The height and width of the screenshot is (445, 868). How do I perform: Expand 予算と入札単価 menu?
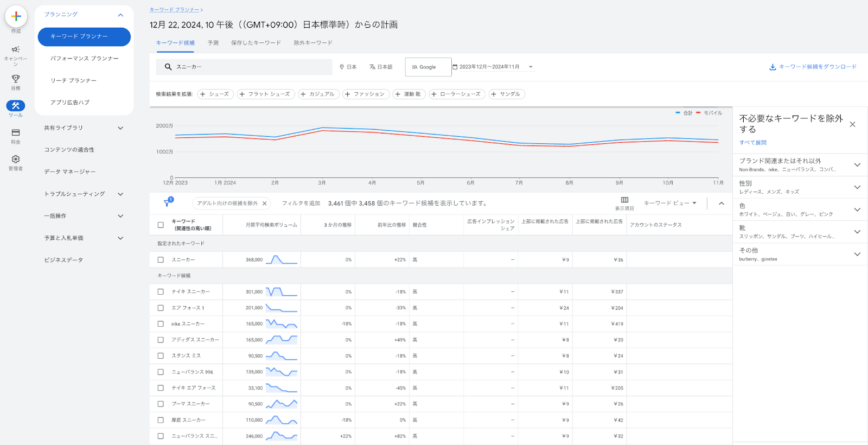(x=120, y=238)
